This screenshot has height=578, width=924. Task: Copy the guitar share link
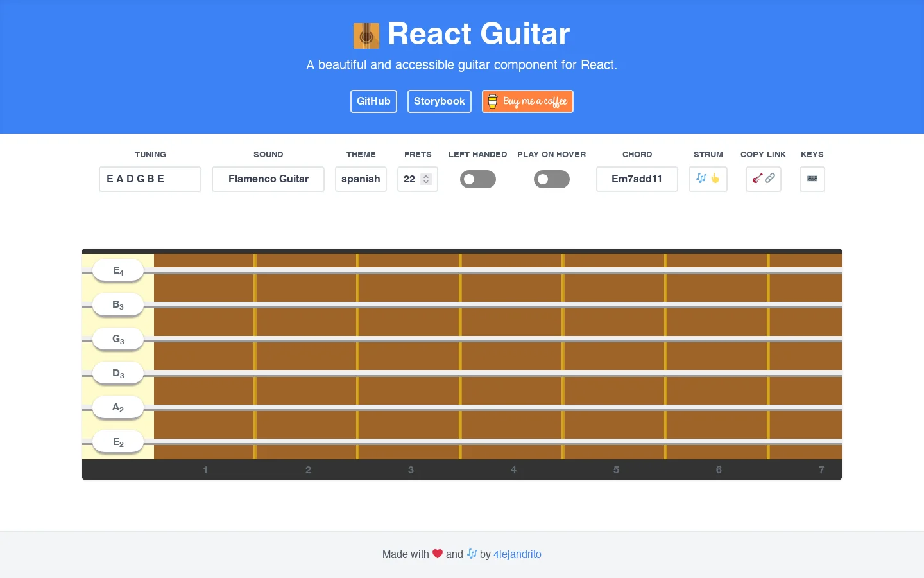(764, 179)
